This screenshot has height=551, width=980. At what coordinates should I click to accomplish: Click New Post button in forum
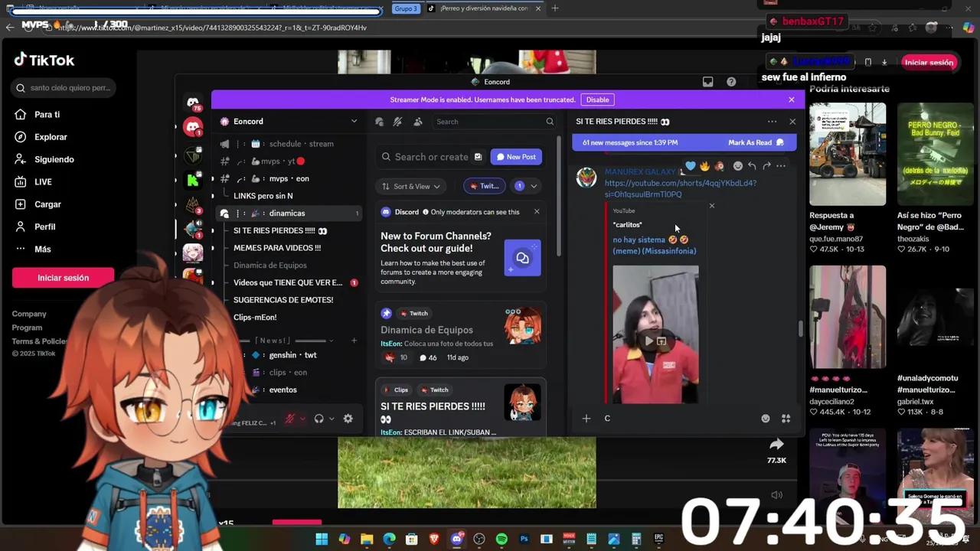pyautogui.click(x=517, y=157)
